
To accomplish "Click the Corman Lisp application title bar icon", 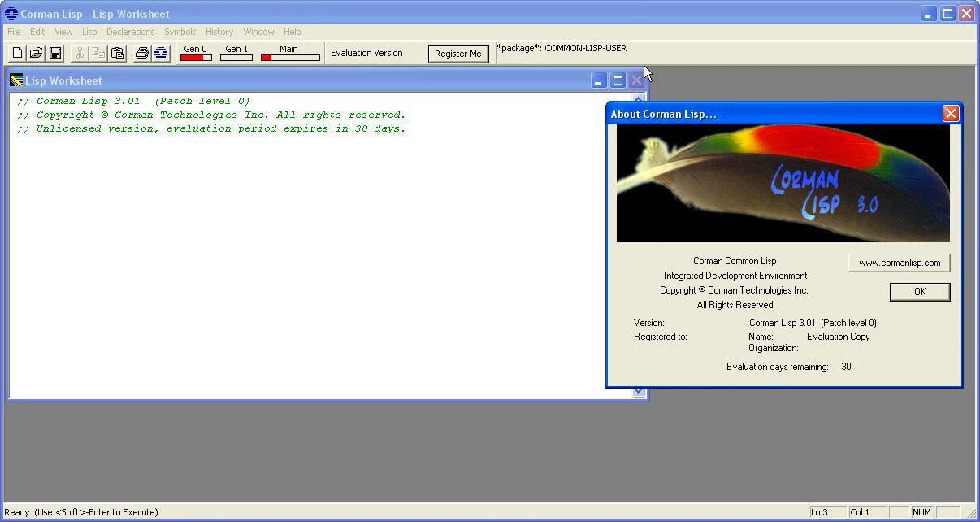I will tap(11, 14).
